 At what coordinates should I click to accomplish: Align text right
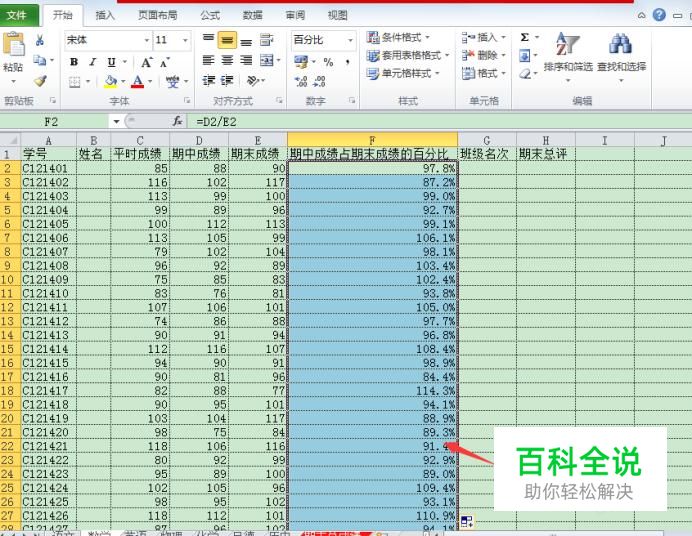pos(246,60)
